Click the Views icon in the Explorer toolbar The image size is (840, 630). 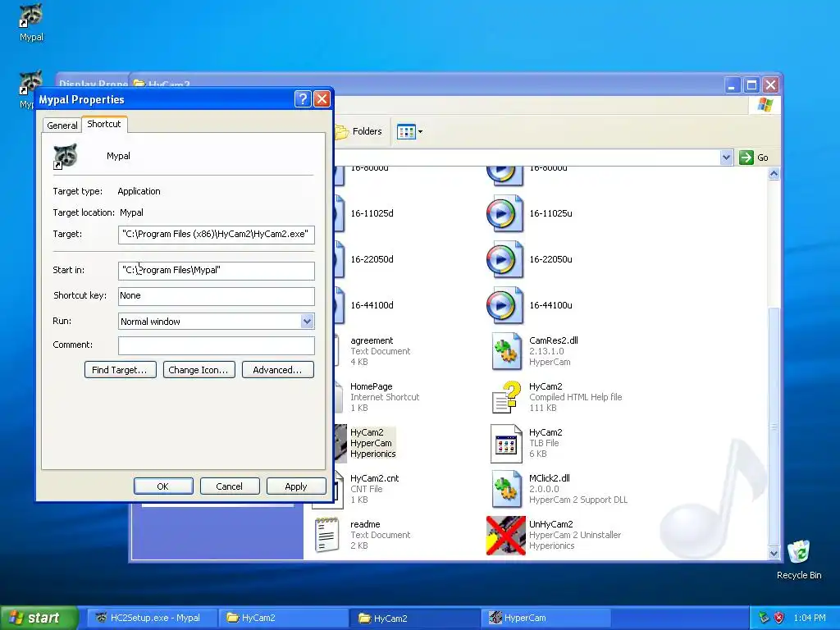pyautogui.click(x=406, y=132)
